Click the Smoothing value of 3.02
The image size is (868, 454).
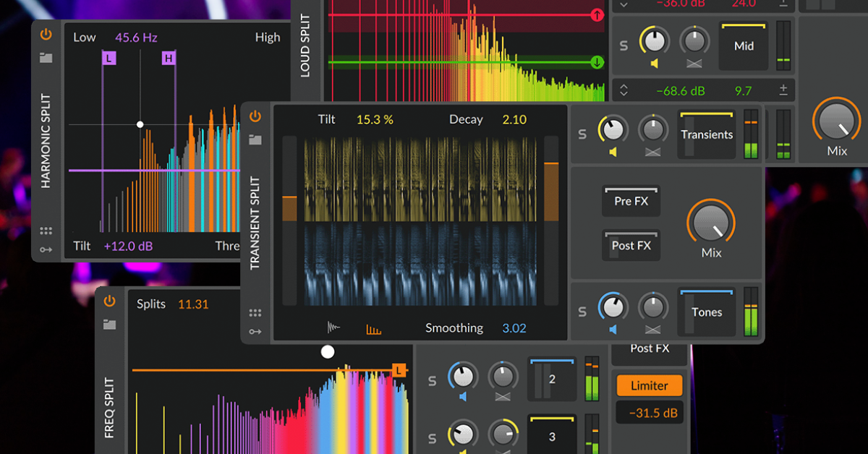pyautogui.click(x=514, y=327)
